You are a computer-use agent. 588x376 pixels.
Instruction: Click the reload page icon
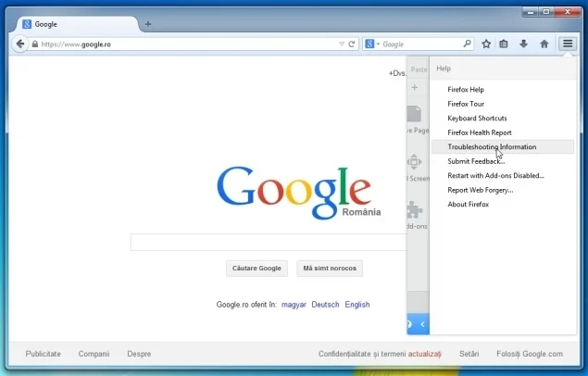(351, 44)
